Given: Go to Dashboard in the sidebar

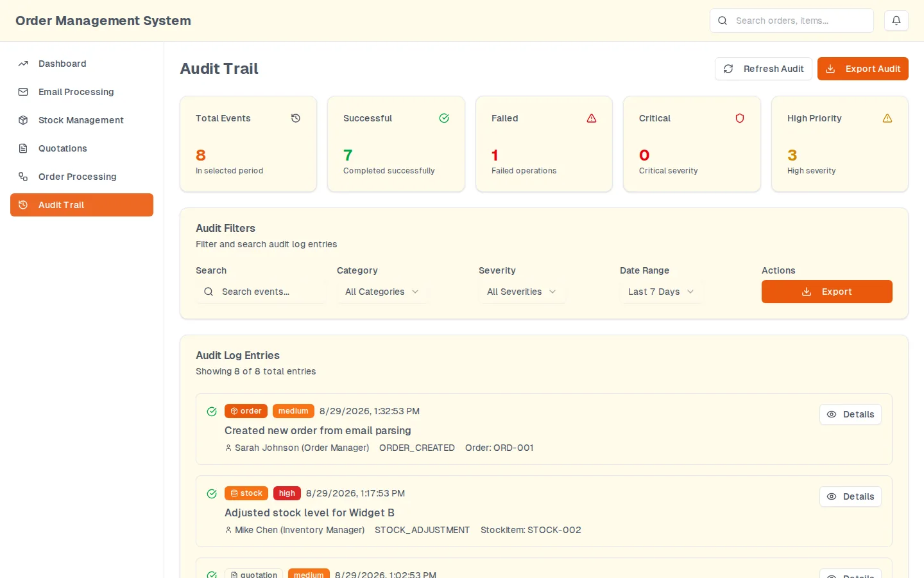Looking at the screenshot, I should [81, 64].
